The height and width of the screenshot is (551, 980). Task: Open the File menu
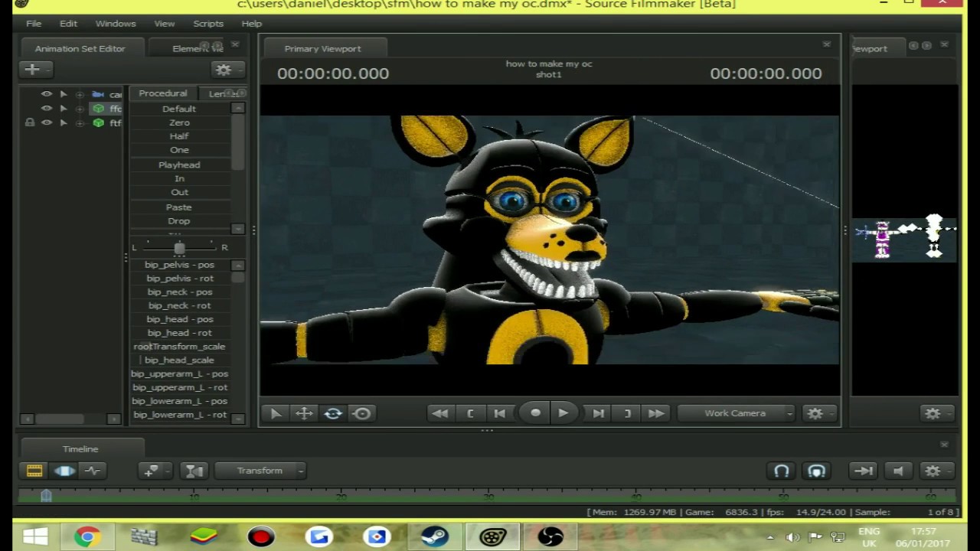point(34,24)
